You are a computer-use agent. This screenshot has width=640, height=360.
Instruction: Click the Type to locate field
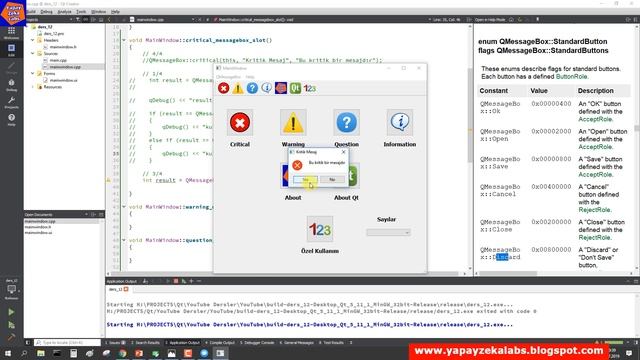point(67,343)
